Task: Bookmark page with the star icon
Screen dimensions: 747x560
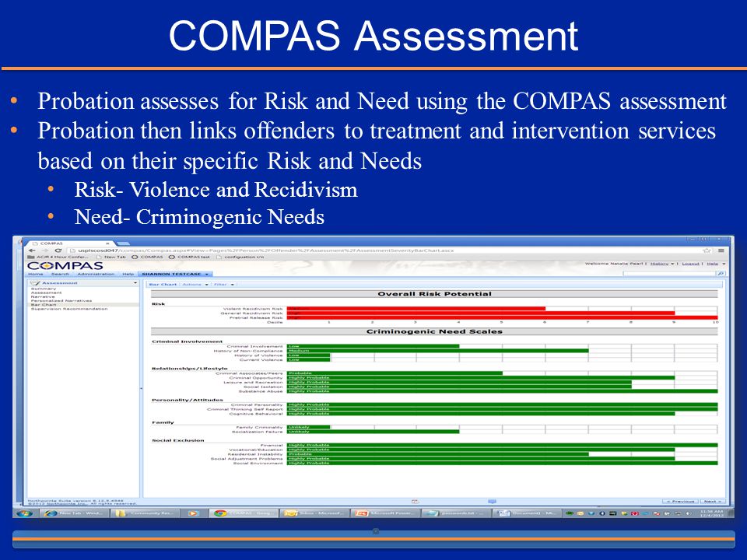Action: 707,250
